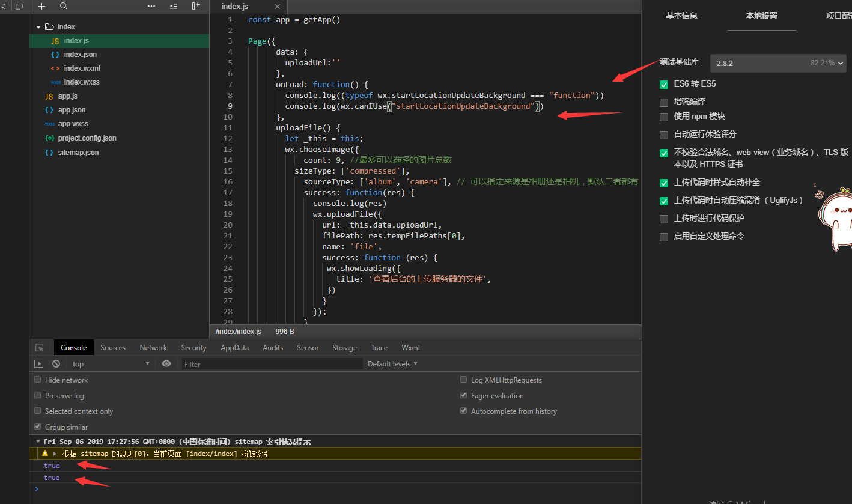Collapse the index folder in file tree
The image size is (852, 504).
(x=38, y=27)
